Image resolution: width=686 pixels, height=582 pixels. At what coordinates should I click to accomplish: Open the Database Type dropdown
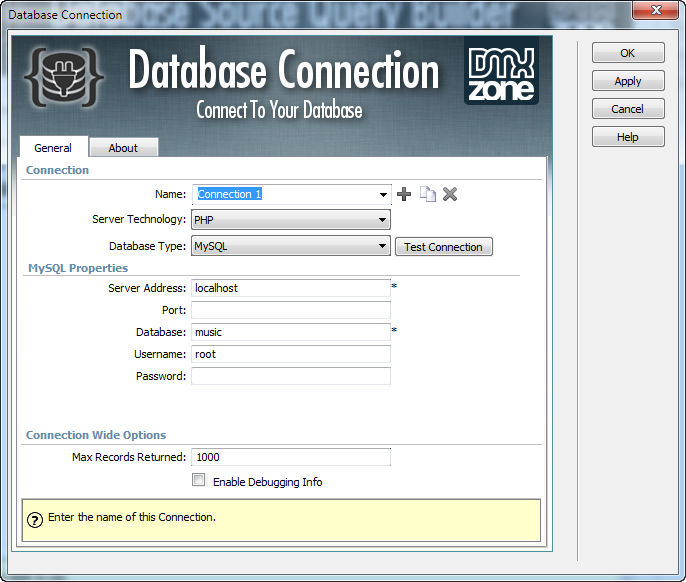(x=382, y=246)
